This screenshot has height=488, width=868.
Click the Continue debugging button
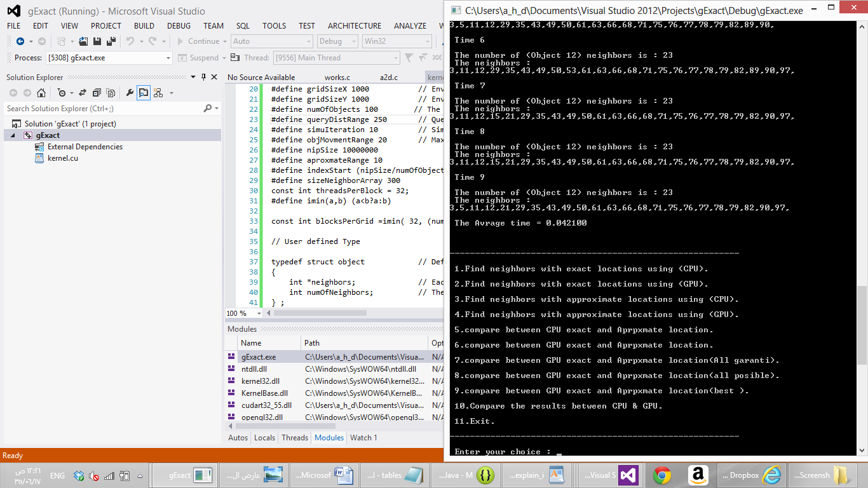pyautogui.click(x=198, y=41)
